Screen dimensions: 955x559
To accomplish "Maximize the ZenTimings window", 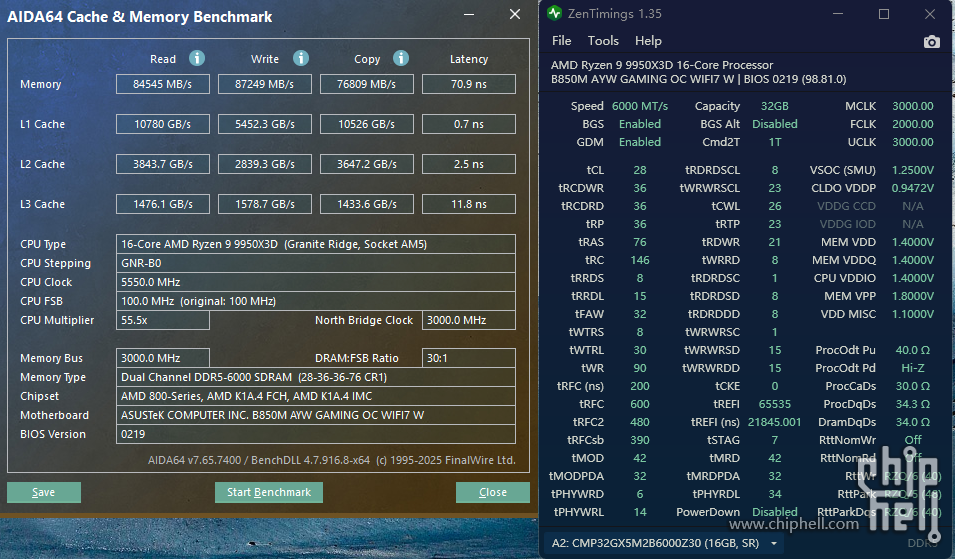I will click(884, 14).
